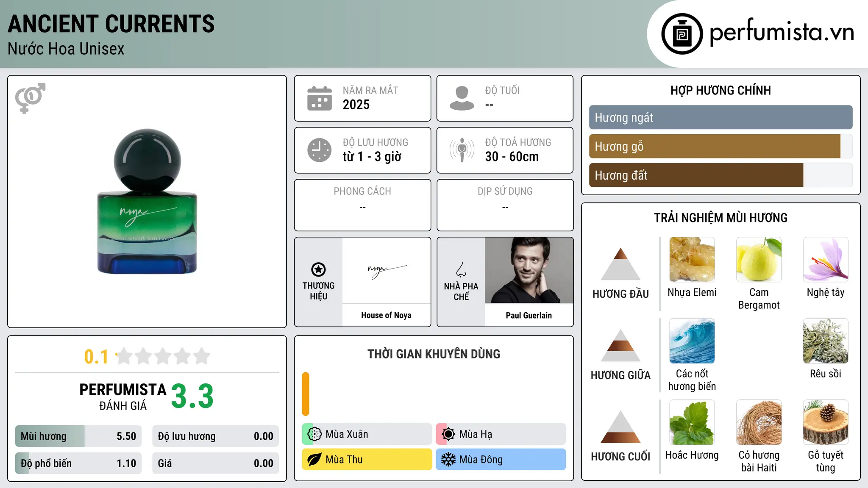This screenshot has height=488, width=868.
Task: Click the Độ phổ biến score bar
Action: pyautogui.click(x=78, y=463)
